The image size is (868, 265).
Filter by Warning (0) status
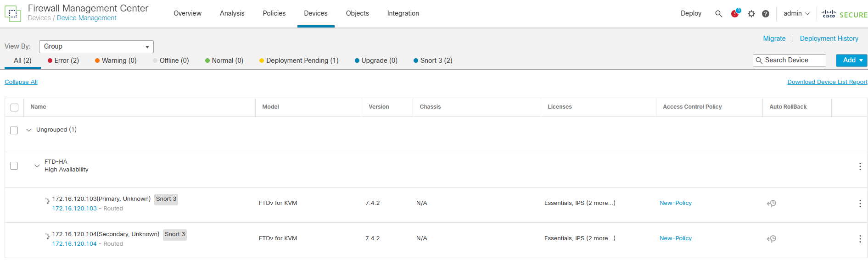click(116, 61)
